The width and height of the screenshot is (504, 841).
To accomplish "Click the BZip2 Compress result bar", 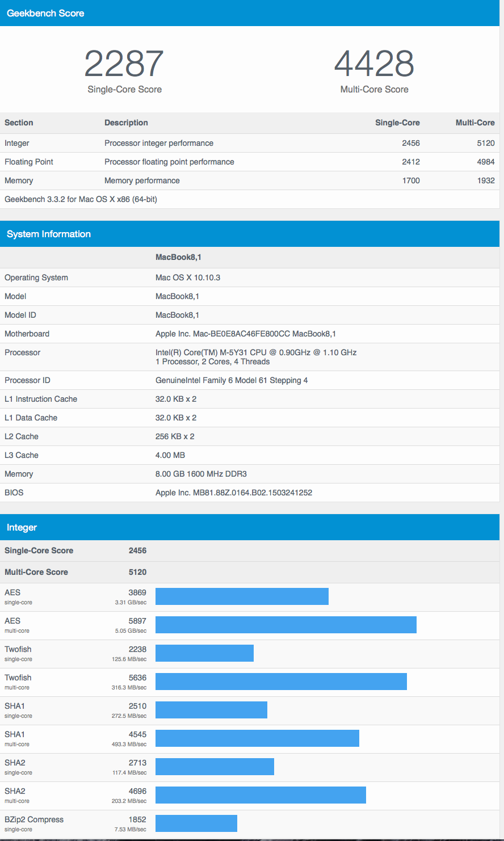I will coord(196,823).
